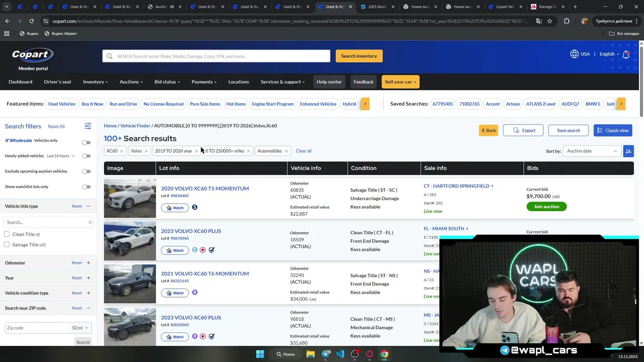This screenshot has height=362, width=644.
Task: Open the Bid status menu
Action: pos(167,82)
